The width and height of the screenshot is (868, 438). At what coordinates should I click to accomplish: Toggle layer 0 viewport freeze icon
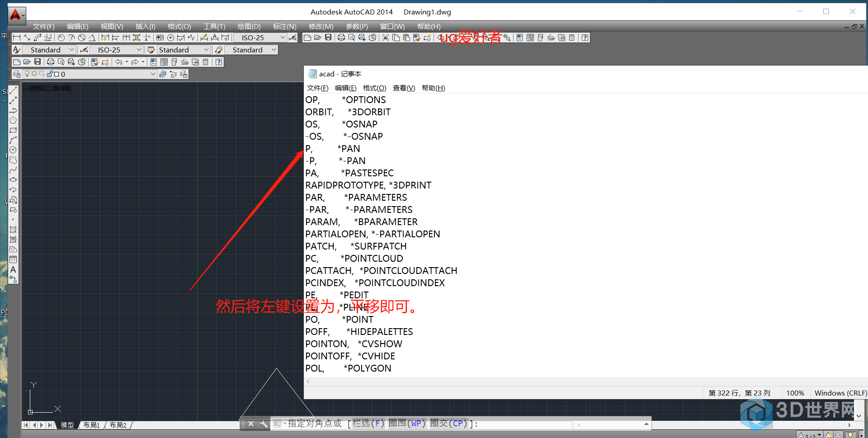[x=42, y=74]
